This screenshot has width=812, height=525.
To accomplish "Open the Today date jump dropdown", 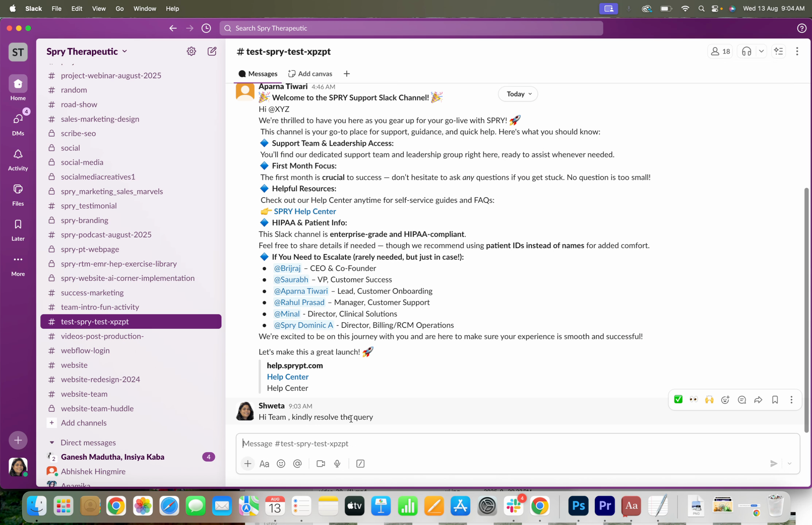I will (518, 94).
